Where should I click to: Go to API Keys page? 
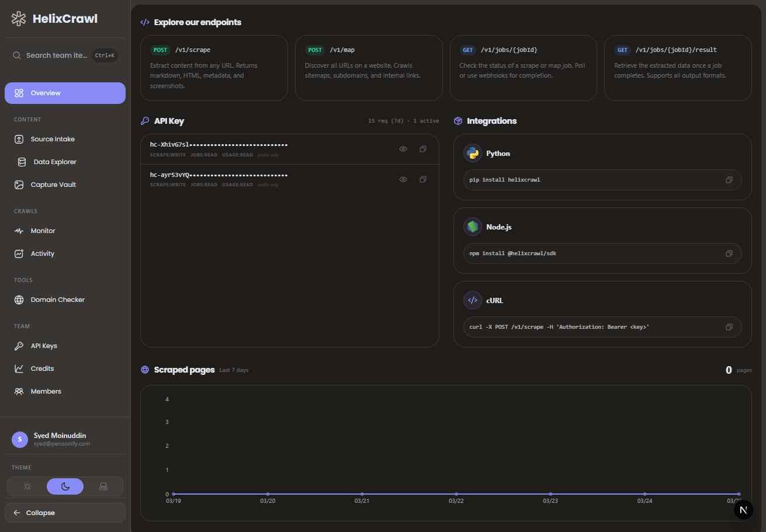pos(65,346)
